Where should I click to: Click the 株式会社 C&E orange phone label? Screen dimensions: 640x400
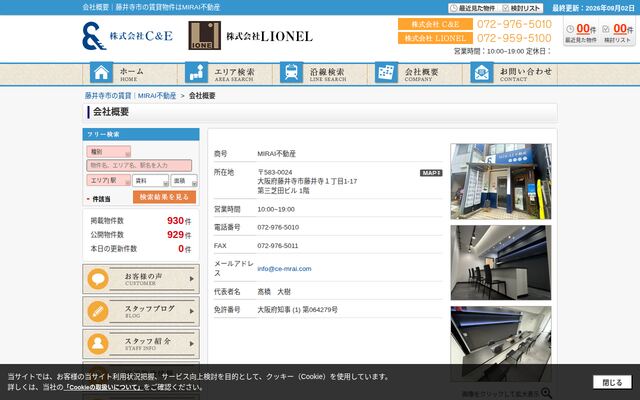point(435,24)
